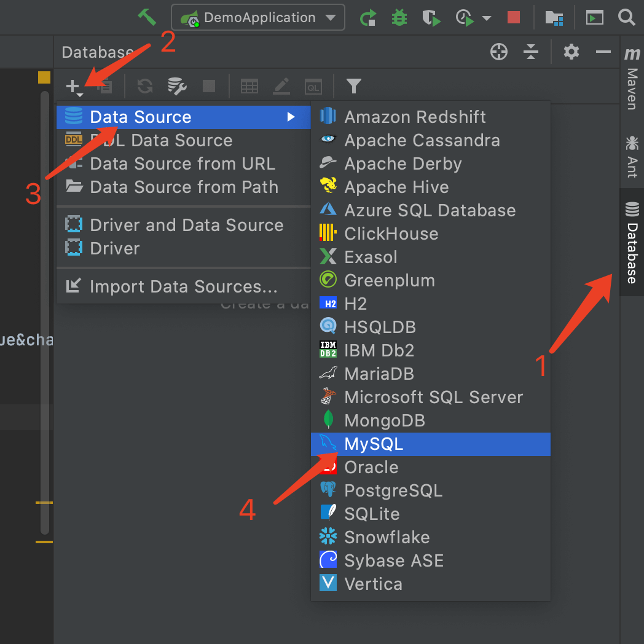Open the search everywhere magnifier
The height and width of the screenshot is (644, 644).
pyautogui.click(x=626, y=17)
